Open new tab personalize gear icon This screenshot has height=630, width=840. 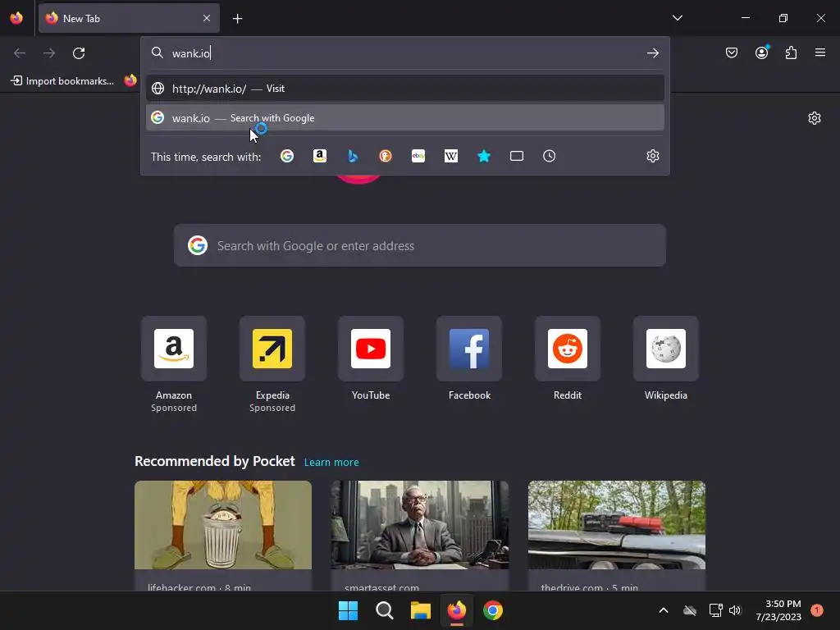(x=815, y=118)
